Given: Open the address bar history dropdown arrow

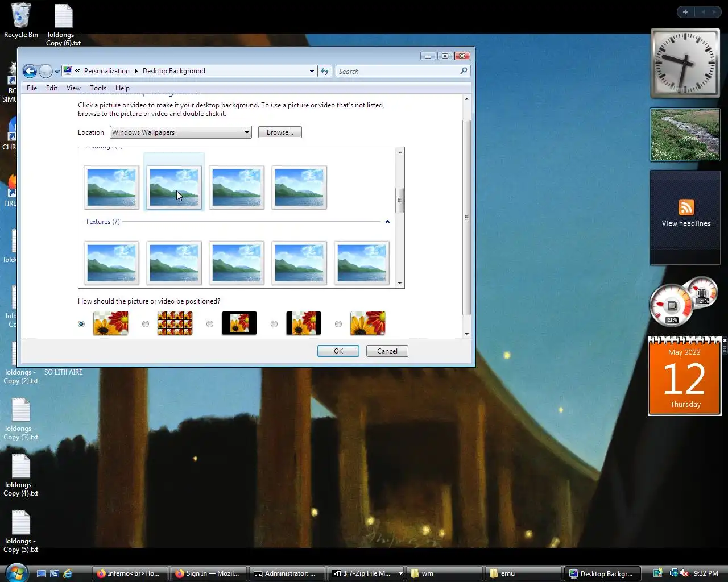Looking at the screenshot, I should tap(312, 72).
